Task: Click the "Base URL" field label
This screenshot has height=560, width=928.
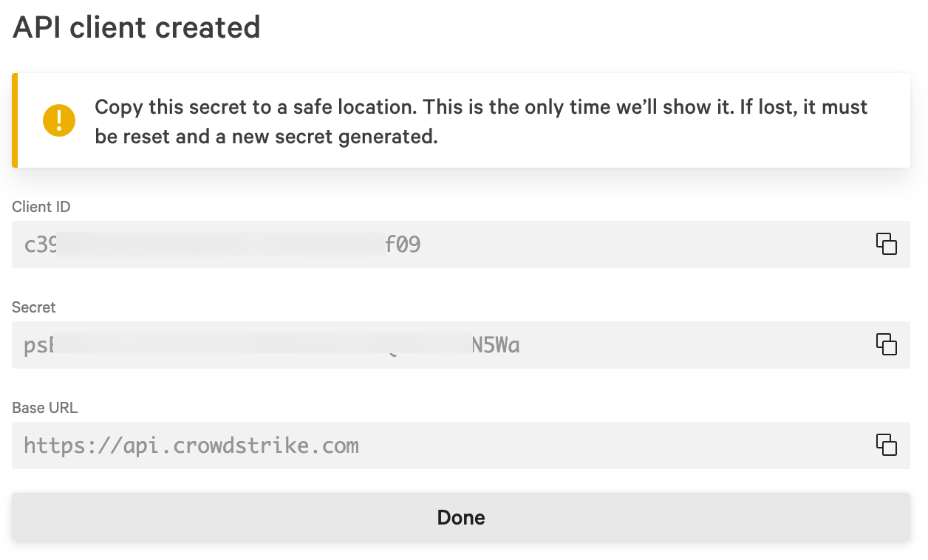Action: (x=44, y=408)
